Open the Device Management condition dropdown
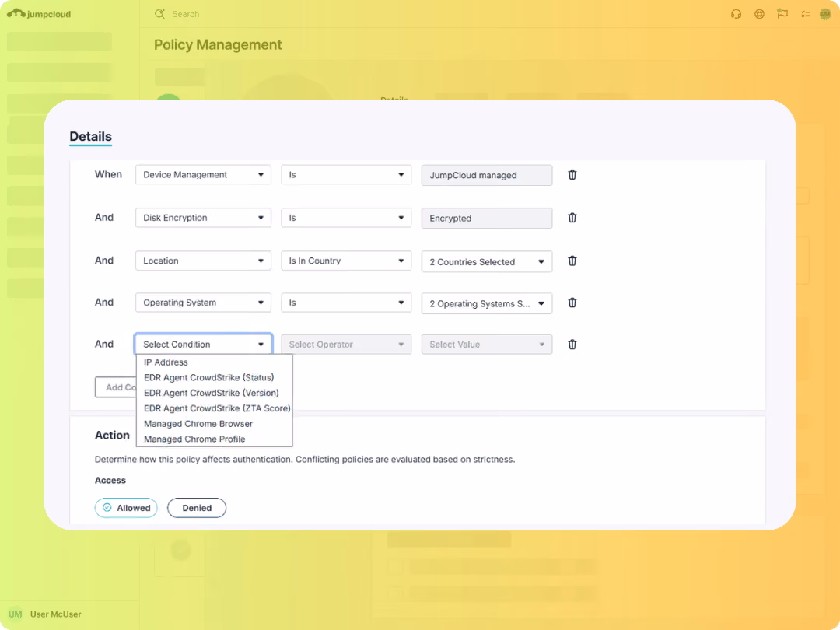Viewport: 840px width, 630px height. point(203,175)
